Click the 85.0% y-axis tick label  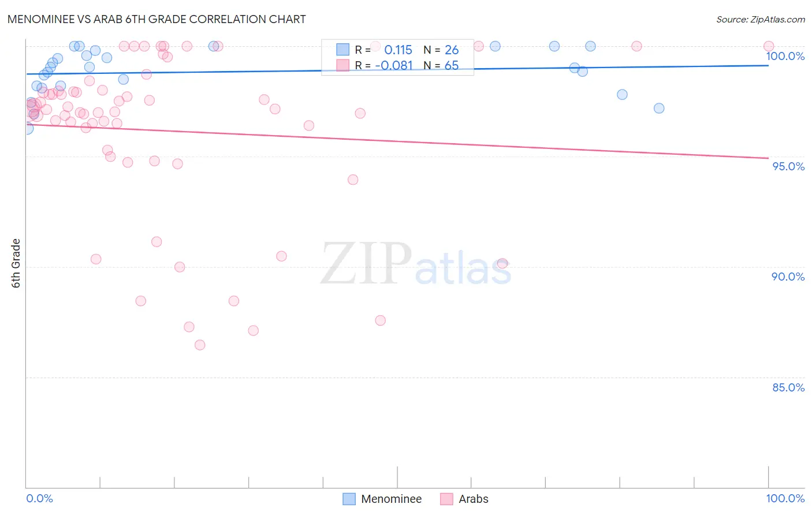(788, 387)
